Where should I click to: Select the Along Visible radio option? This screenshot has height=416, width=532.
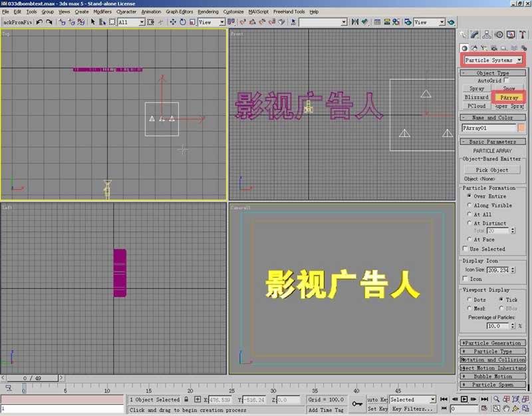[468, 206]
